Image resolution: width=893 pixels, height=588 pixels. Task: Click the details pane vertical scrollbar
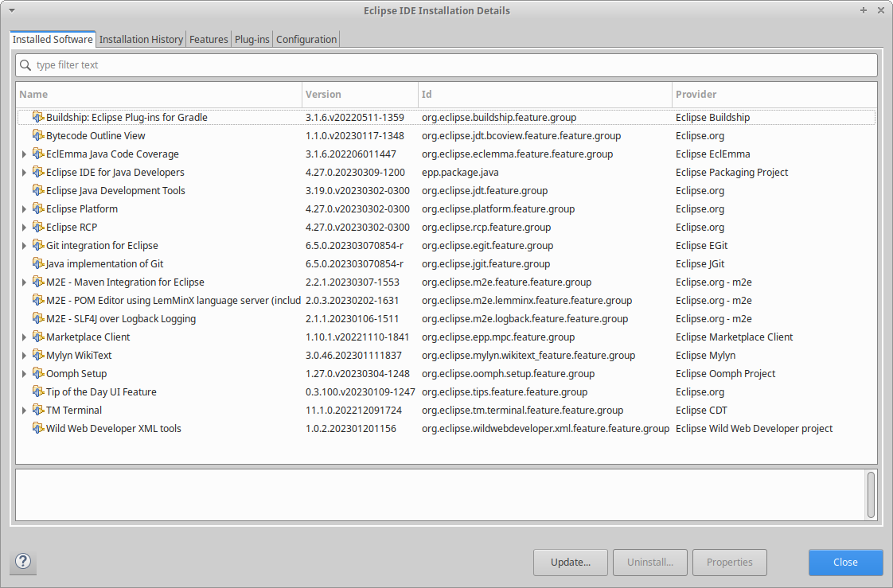click(x=871, y=495)
